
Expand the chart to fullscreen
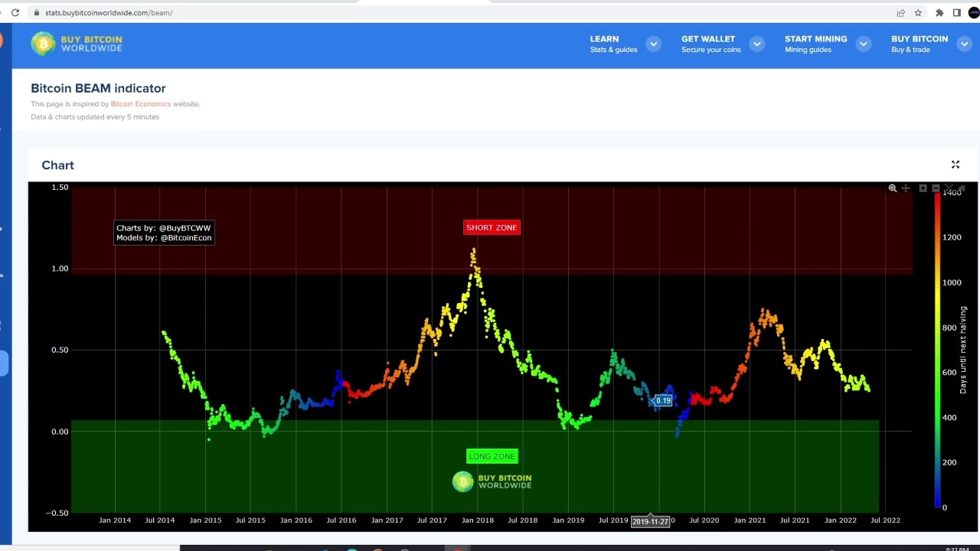coord(955,165)
